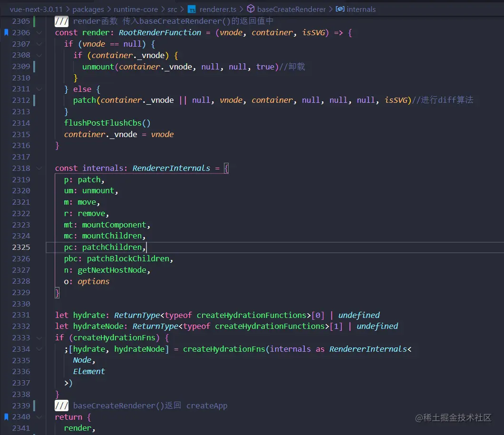
Task: Click 'render,' on line 2341
Action: [79, 428]
